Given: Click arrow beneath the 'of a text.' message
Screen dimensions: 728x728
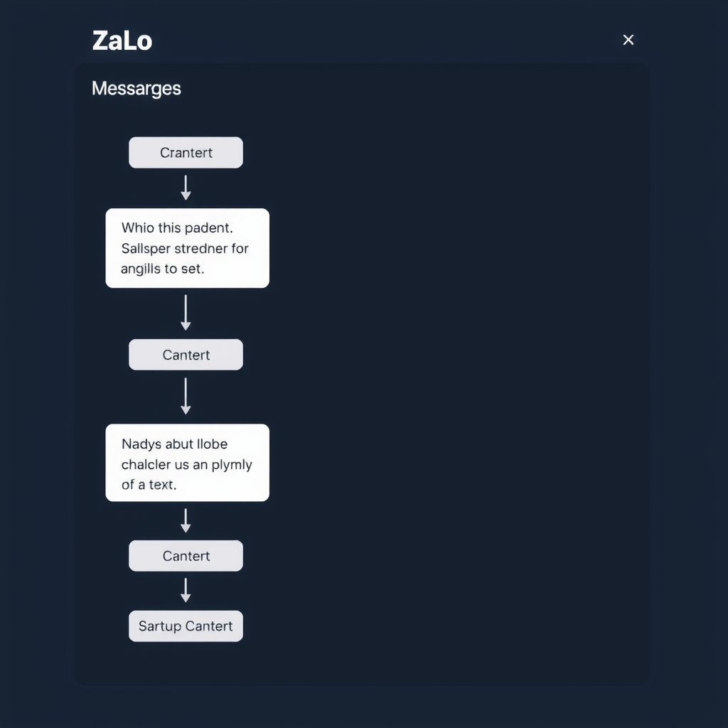Looking at the screenshot, I should [186, 520].
